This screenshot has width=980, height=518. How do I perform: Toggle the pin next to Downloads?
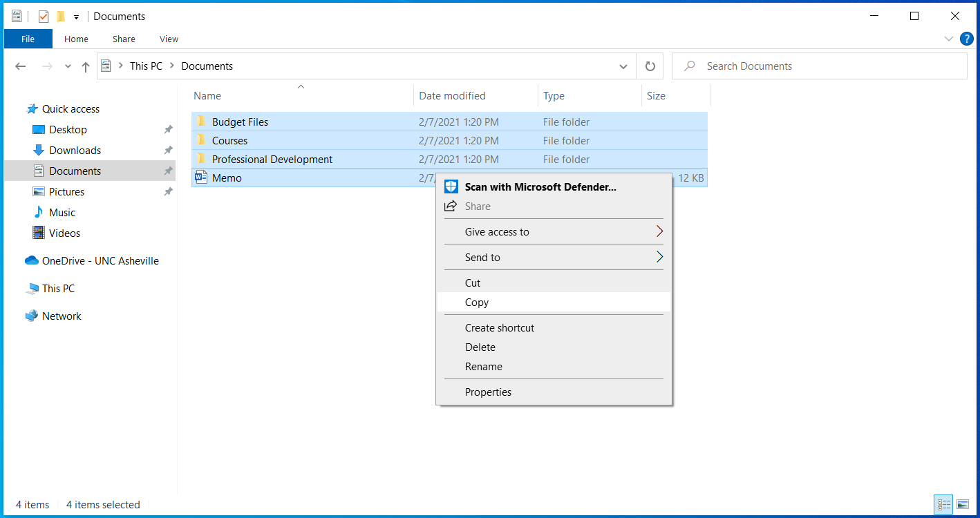[168, 151]
